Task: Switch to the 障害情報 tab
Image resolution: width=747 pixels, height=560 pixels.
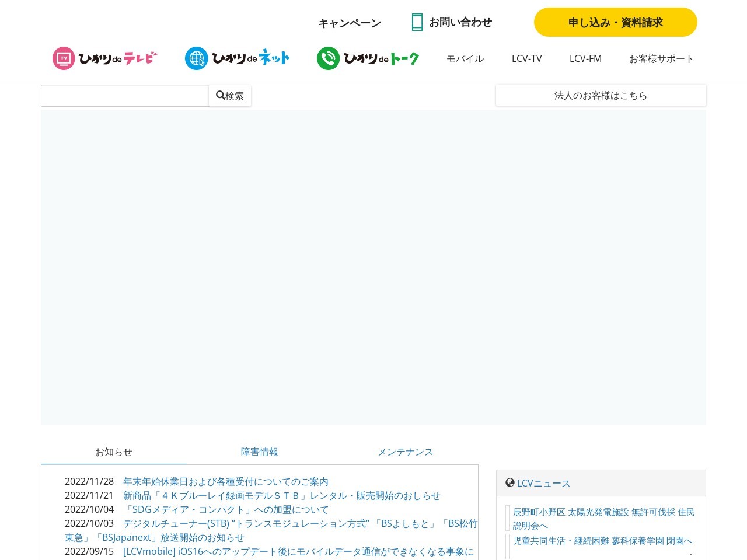Action: tap(260, 452)
